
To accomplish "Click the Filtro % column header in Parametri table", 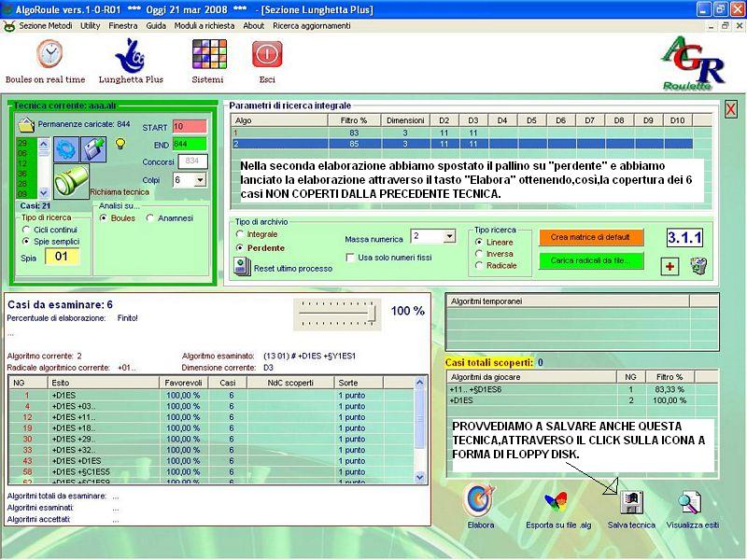I will [x=354, y=120].
